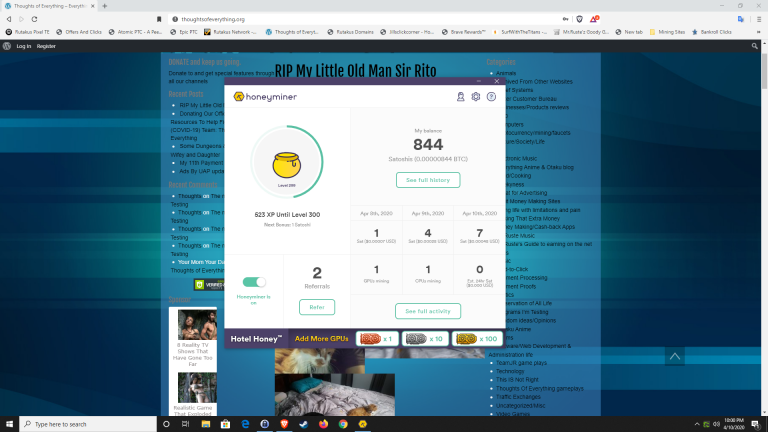
Task: Click bookmark page icon
Action: click(x=159, y=19)
